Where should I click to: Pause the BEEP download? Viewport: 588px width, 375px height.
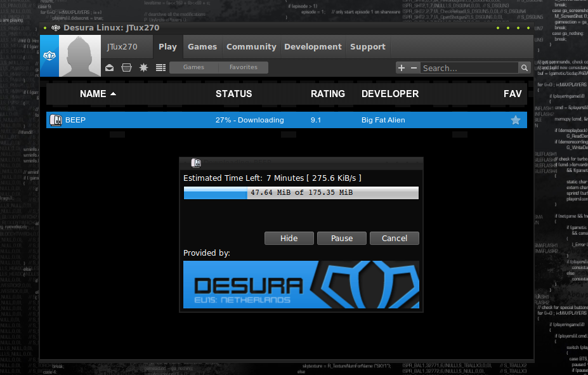pyautogui.click(x=342, y=238)
